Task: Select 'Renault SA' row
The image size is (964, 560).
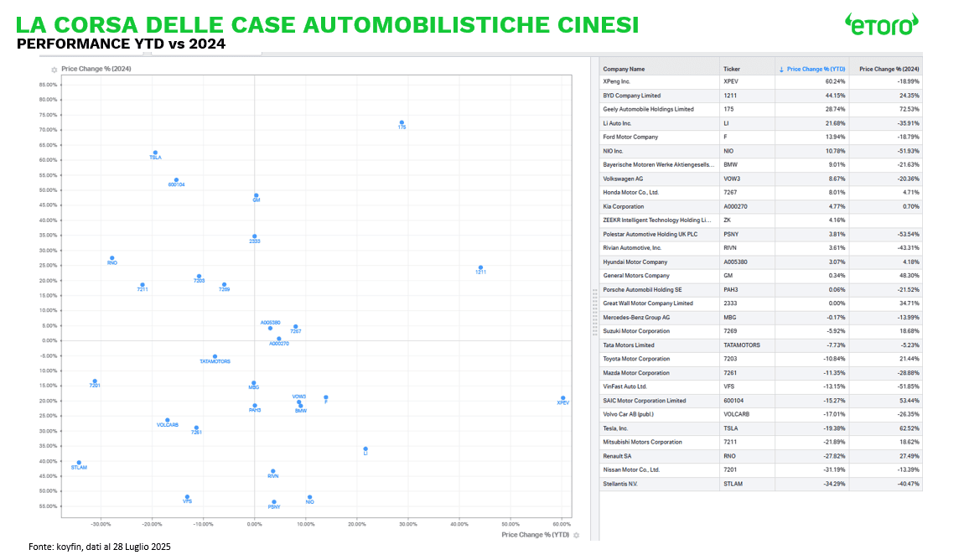Action: [760, 456]
